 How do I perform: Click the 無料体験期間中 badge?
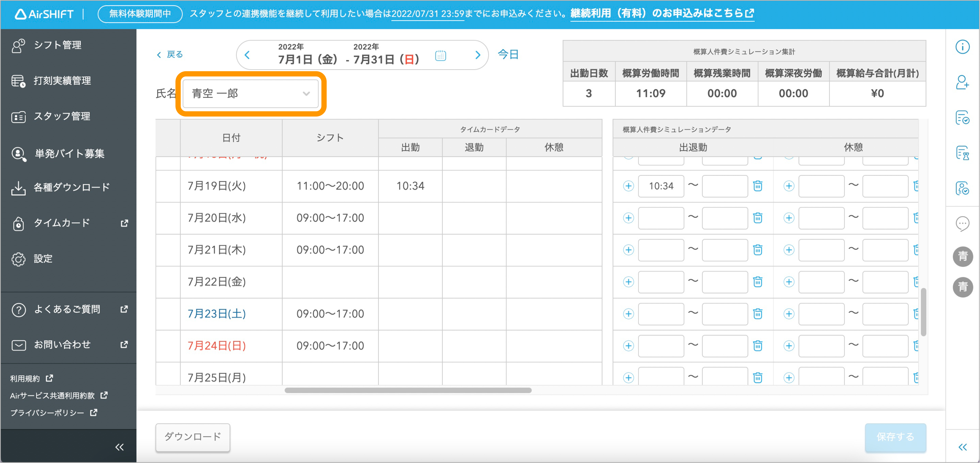140,14
